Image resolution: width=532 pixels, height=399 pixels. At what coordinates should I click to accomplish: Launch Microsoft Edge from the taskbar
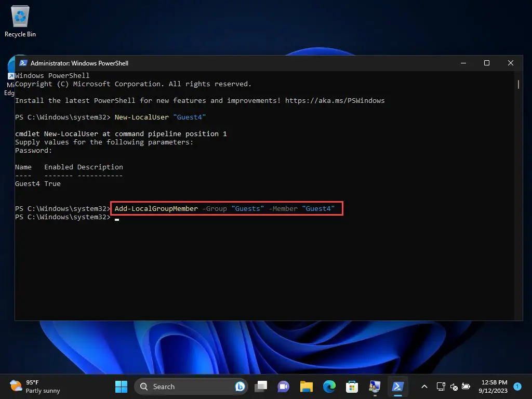point(329,387)
